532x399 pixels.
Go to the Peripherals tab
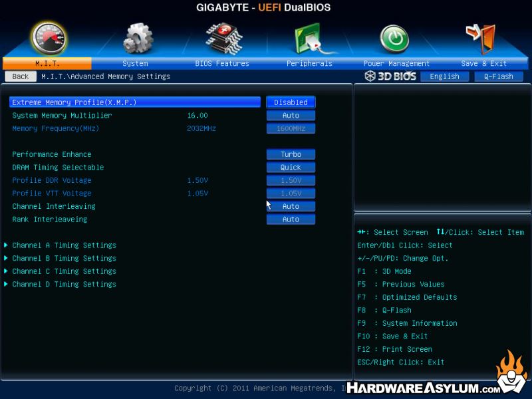[309, 63]
